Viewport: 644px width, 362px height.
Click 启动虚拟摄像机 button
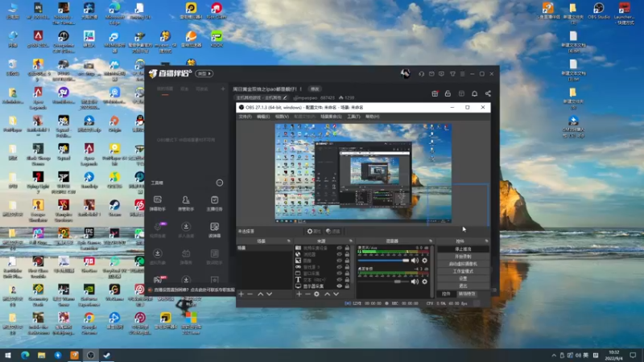pos(463,264)
